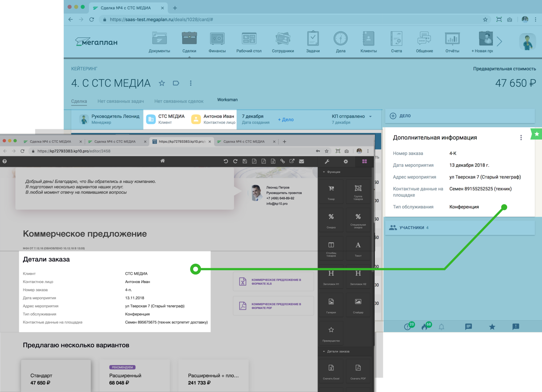Open Дополнительная информация three-dot menu

(521, 138)
